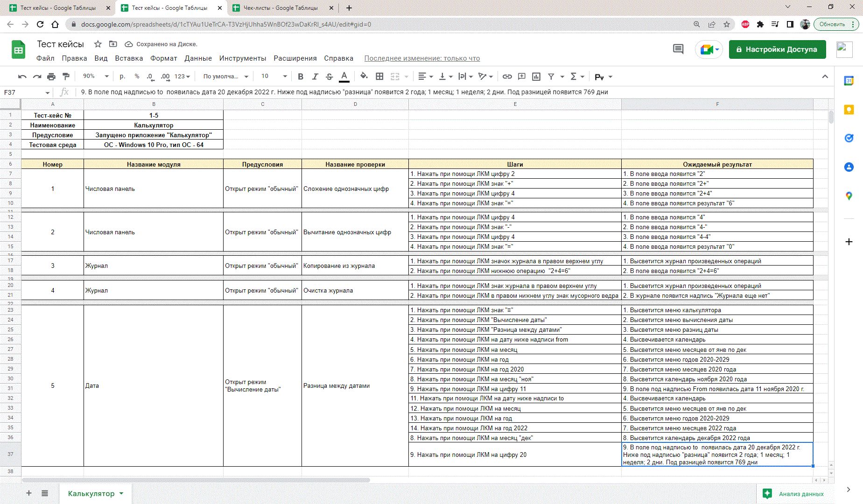Open the Правка menu

point(74,58)
